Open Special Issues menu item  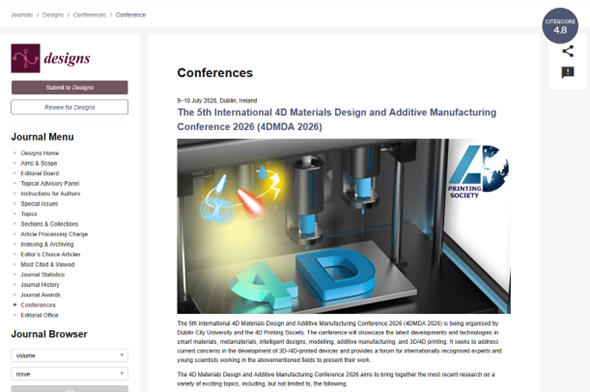tap(39, 204)
